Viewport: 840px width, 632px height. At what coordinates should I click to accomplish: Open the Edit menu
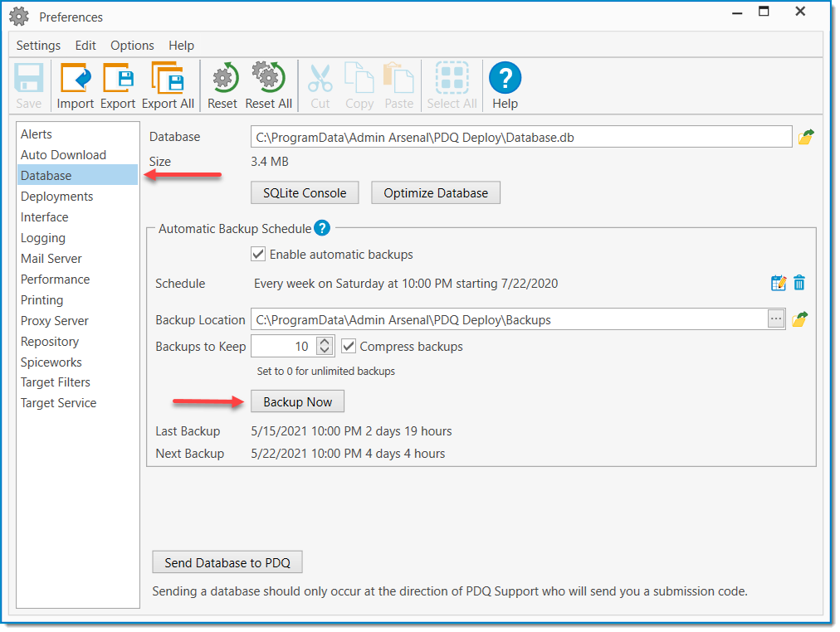[85, 46]
